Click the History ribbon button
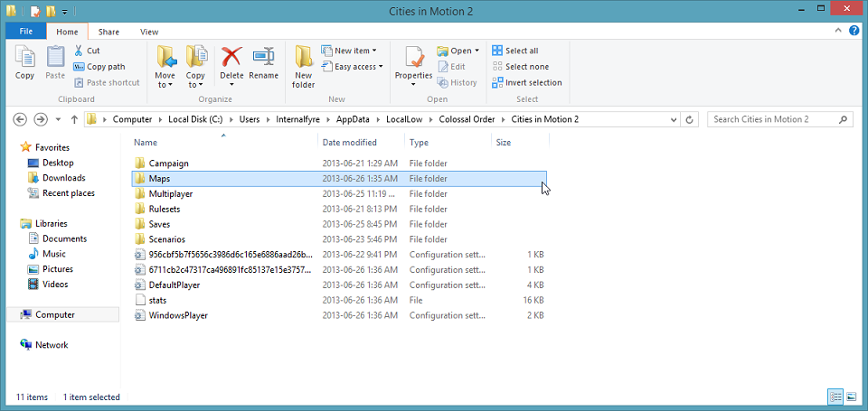 point(457,82)
